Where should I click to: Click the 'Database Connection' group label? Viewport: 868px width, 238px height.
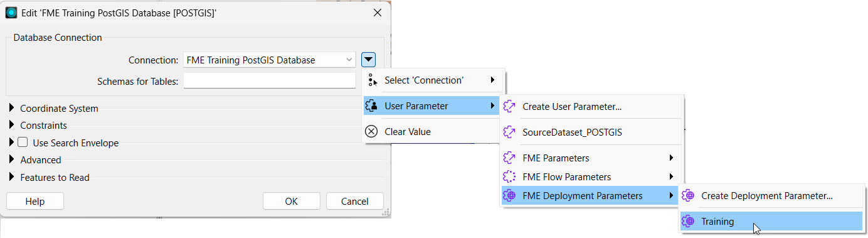(x=58, y=38)
